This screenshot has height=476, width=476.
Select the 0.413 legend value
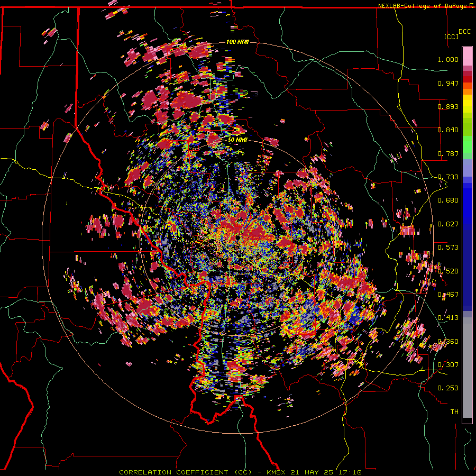coord(448,318)
